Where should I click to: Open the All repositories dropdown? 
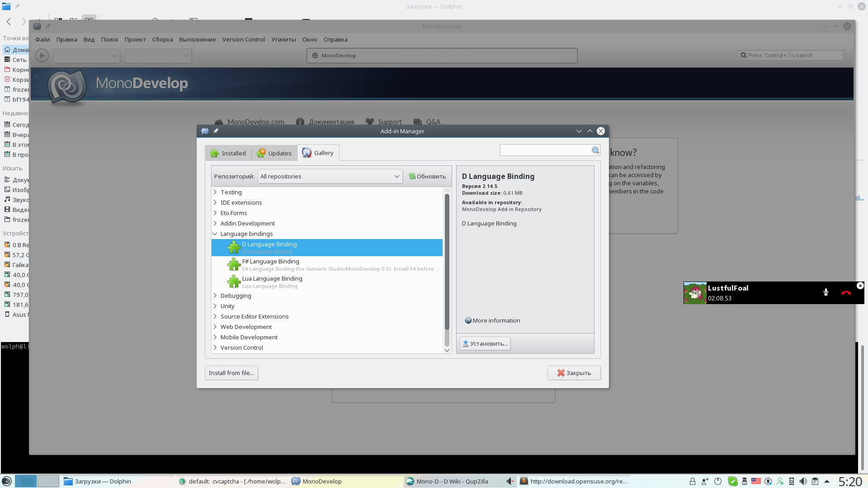coord(330,177)
